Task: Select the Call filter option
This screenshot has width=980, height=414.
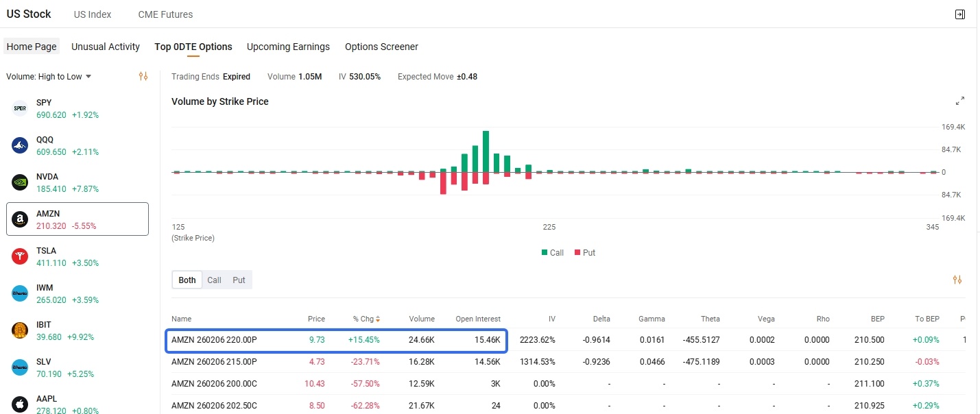Action: point(214,280)
